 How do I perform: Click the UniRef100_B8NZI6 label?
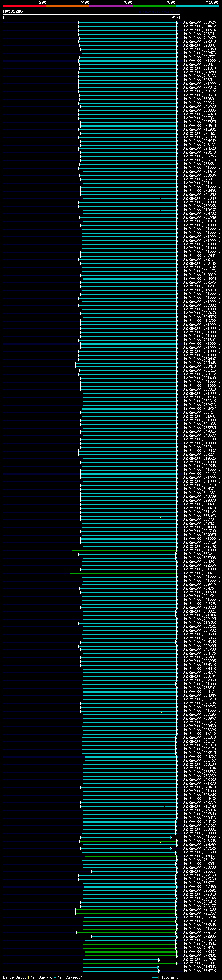tap(199, 971)
